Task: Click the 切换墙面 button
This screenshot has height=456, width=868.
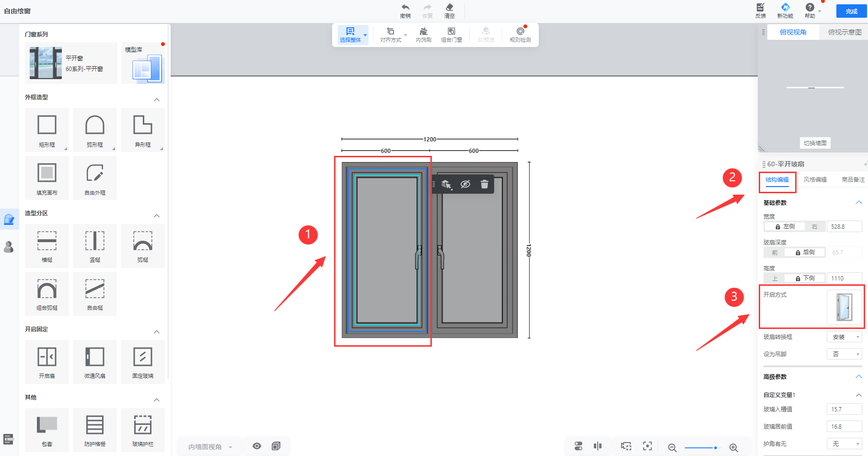Action: (x=815, y=143)
